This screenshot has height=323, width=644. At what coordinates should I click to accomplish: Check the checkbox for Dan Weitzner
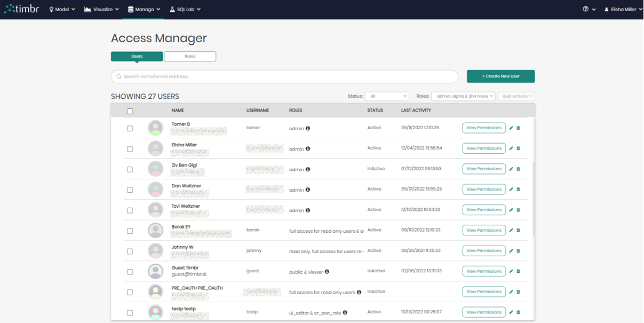[130, 190]
